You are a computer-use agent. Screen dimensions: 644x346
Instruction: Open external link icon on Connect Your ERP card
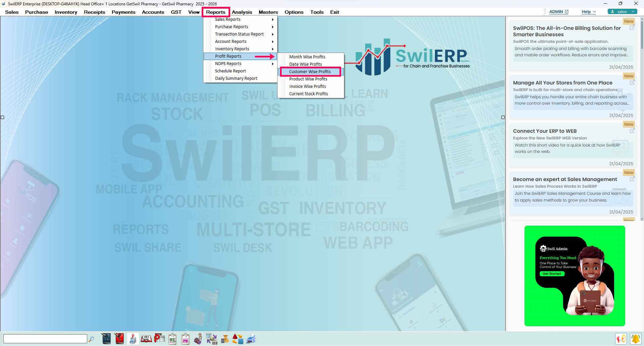pyautogui.click(x=632, y=130)
